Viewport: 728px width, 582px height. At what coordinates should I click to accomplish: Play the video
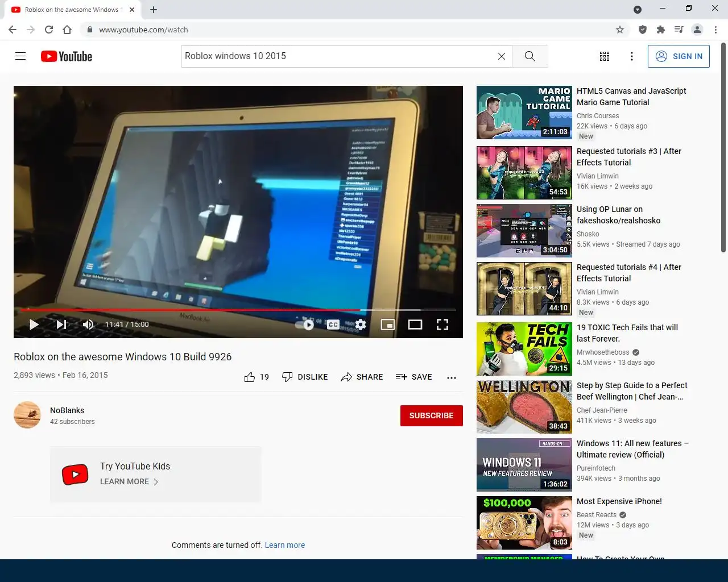click(x=34, y=325)
